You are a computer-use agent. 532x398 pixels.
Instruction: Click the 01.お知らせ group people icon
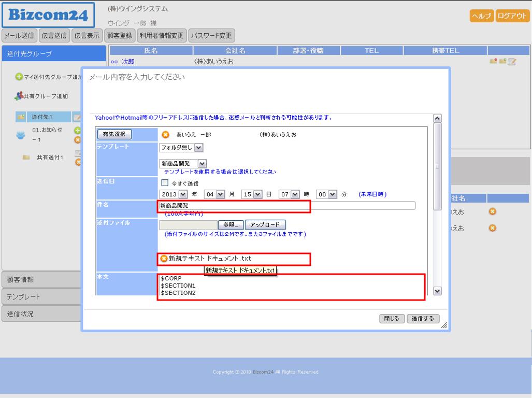[21, 135]
